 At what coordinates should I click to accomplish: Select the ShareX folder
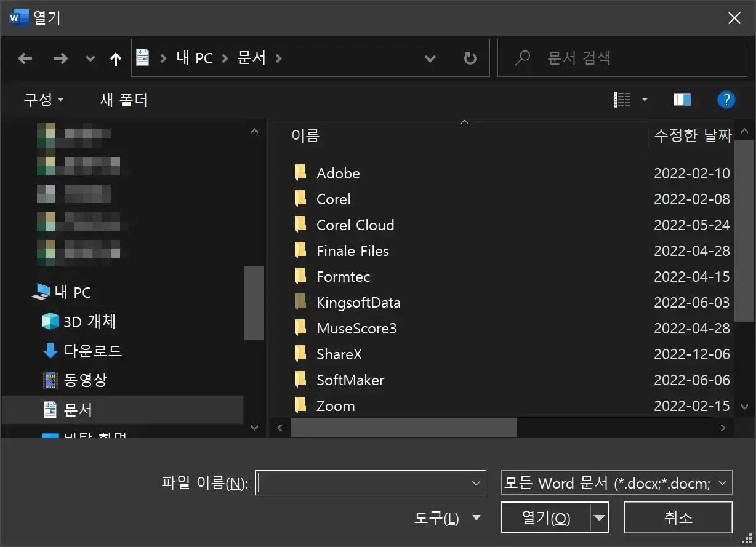(x=339, y=354)
